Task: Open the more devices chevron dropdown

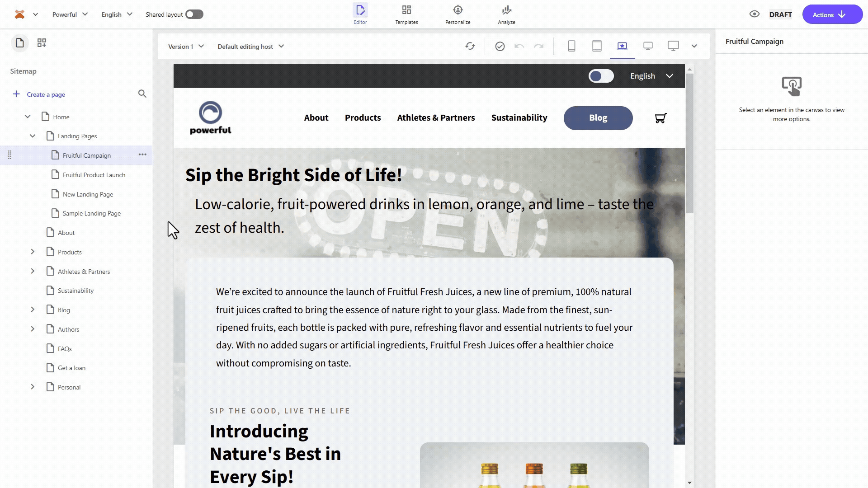Action: (x=694, y=46)
